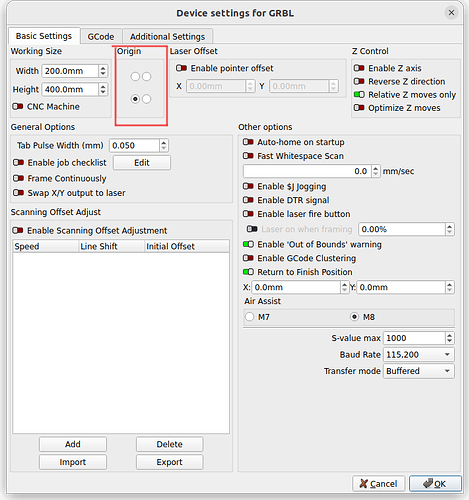Viewport: 469px width, 500px height.
Task: Open the Baud Rate dropdown
Action: (x=419, y=355)
